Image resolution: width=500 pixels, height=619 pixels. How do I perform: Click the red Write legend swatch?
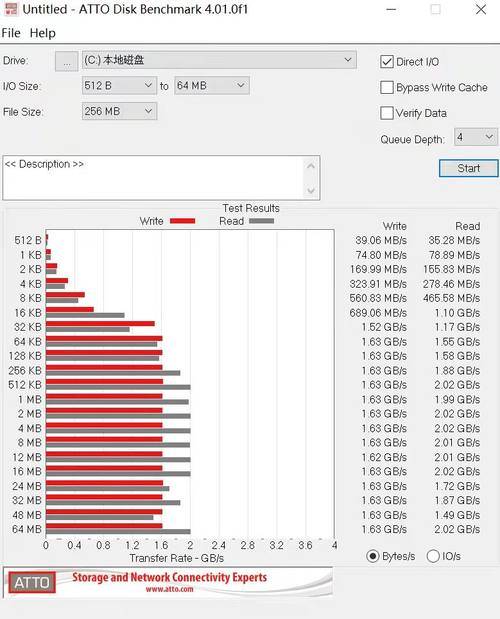pyautogui.click(x=182, y=221)
